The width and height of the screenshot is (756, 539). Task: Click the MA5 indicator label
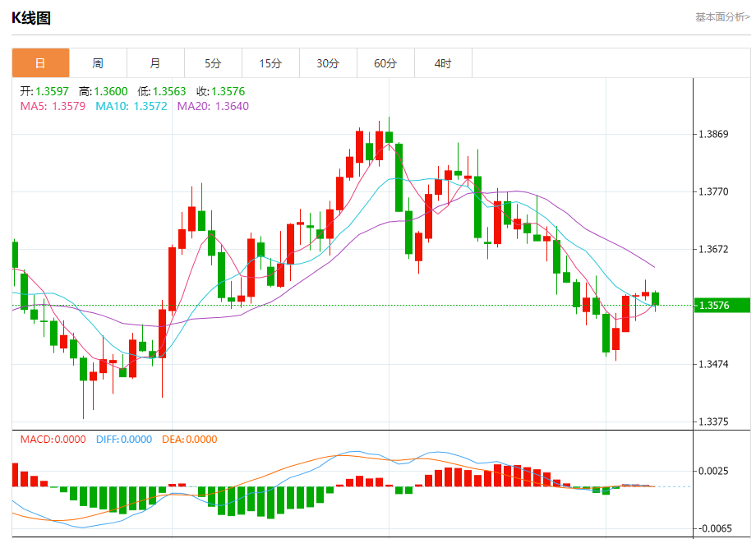point(50,106)
